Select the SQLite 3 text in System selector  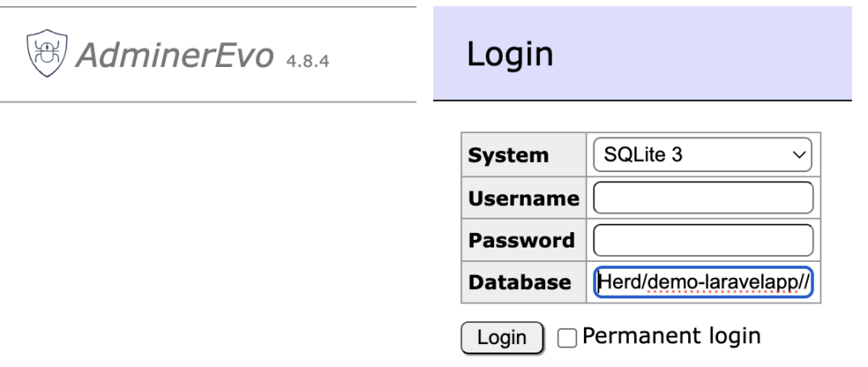(643, 155)
